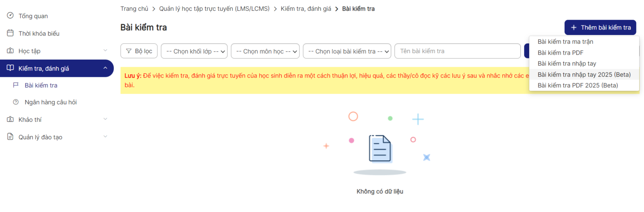
Task: Click the Ngân hàng câu hỏi question icon
Action: tap(16, 102)
